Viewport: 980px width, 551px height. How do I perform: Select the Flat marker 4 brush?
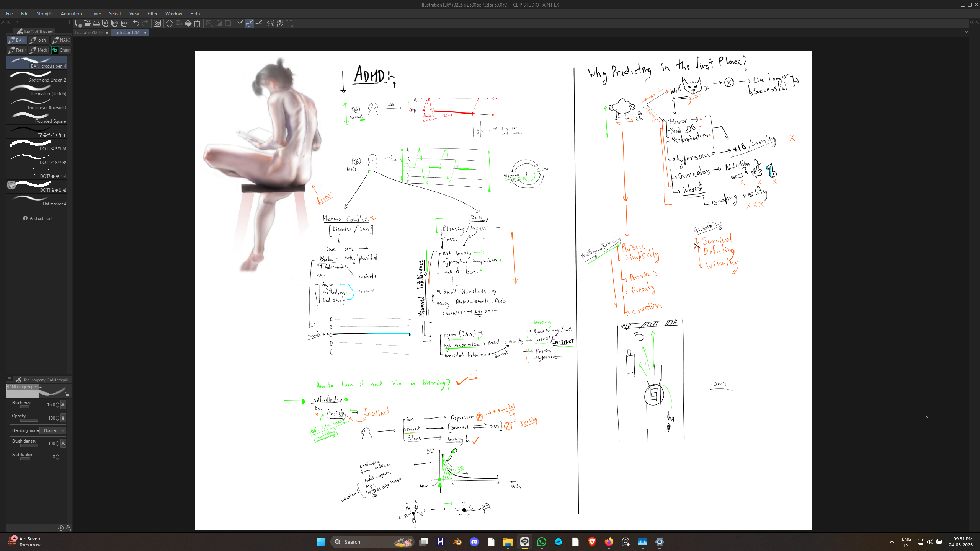(37, 201)
